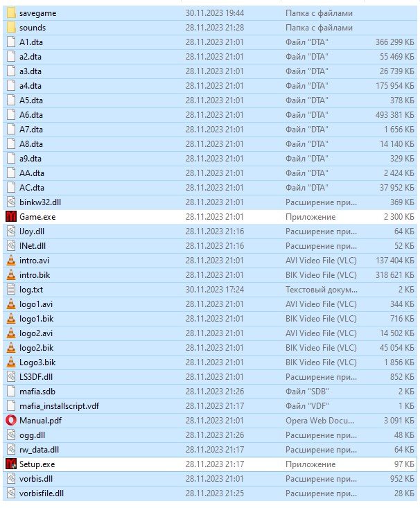Select the file name a4.dta
The height and width of the screenshot is (508, 420).
click(x=30, y=86)
